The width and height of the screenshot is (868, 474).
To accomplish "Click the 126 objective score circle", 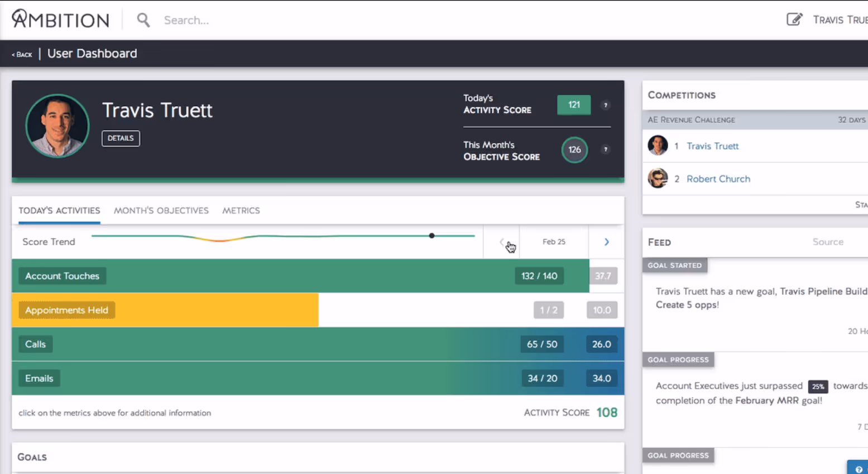I will 574,149.
